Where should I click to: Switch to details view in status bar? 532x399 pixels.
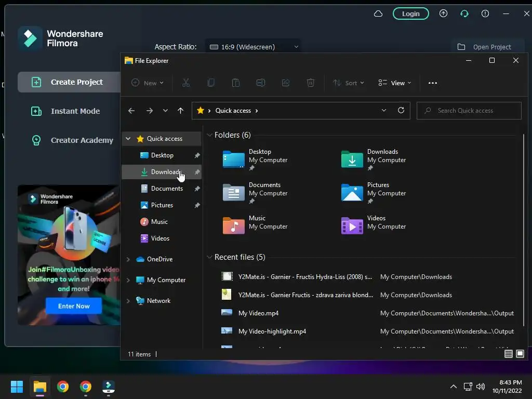coord(508,354)
